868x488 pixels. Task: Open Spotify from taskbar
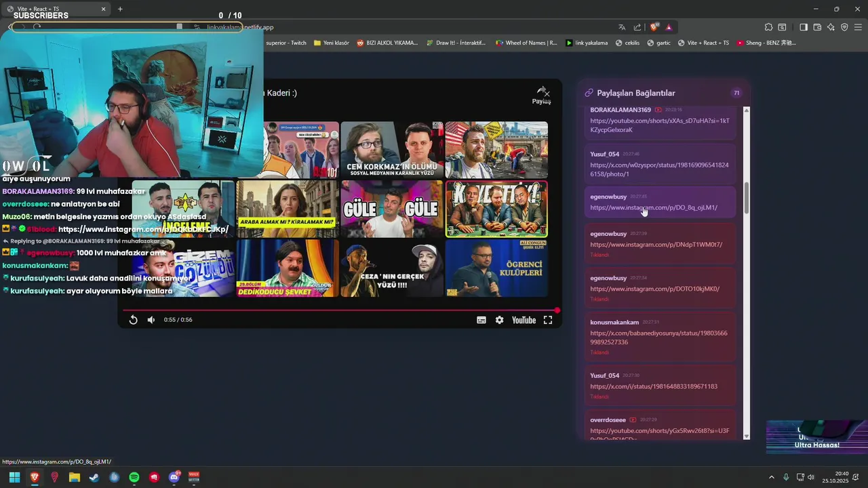[x=134, y=477]
